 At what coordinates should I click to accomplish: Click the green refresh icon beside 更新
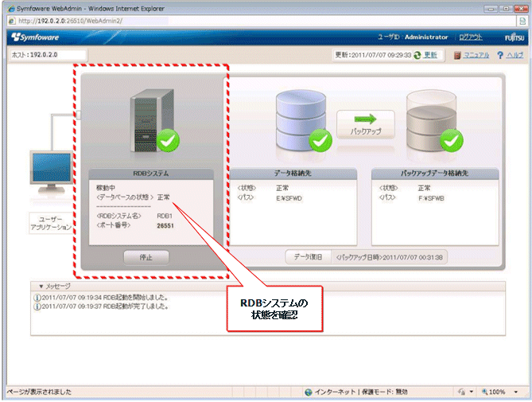(x=417, y=56)
